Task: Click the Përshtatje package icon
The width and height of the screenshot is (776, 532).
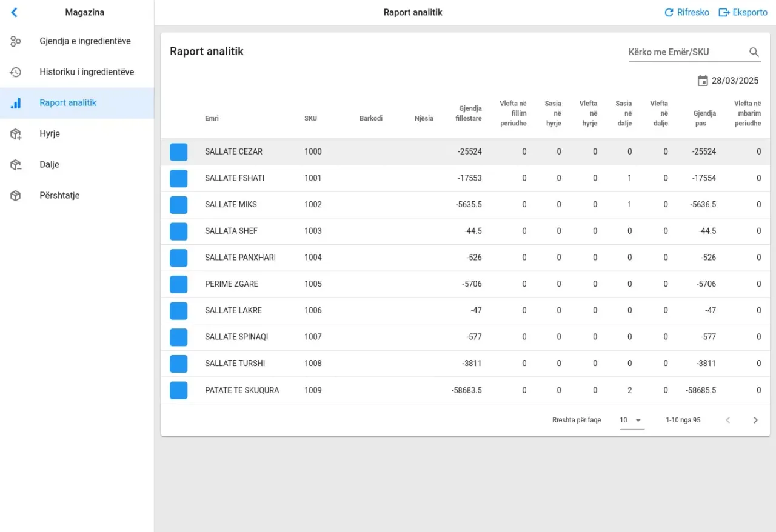Action: pos(16,196)
